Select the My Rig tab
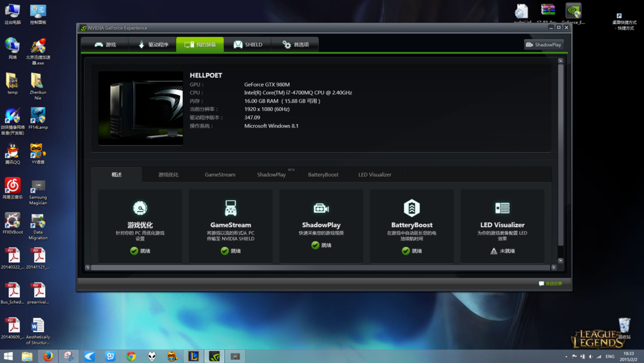The height and width of the screenshot is (363, 644). [200, 44]
